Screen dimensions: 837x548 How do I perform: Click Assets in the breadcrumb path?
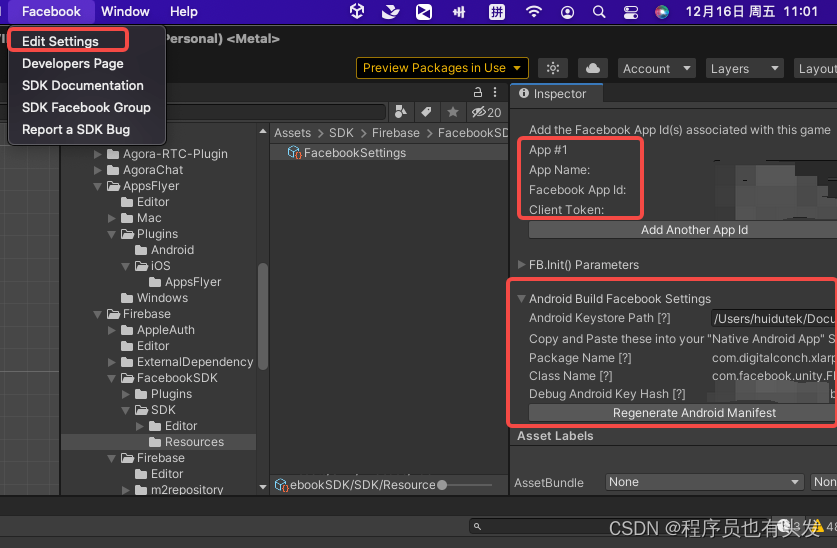click(293, 133)
